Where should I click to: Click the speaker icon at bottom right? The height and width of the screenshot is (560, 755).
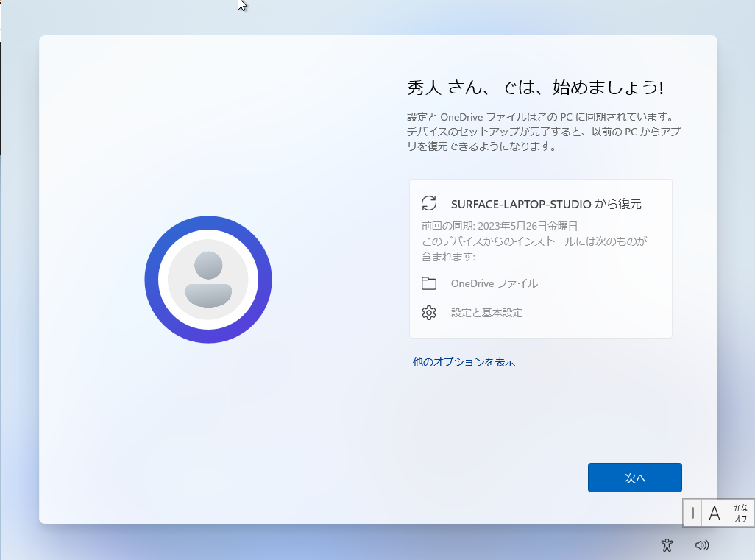[x=702, y=545]
